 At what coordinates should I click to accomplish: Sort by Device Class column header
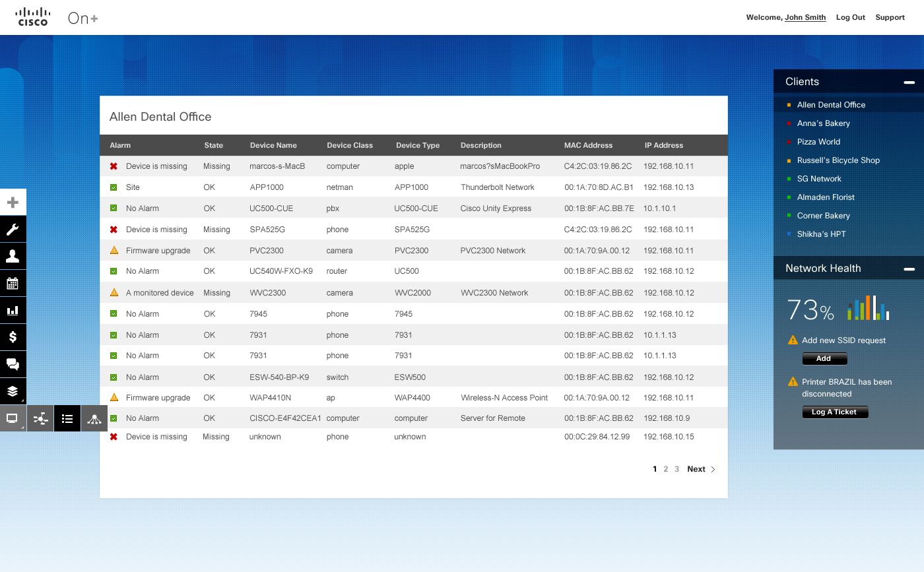350,145
